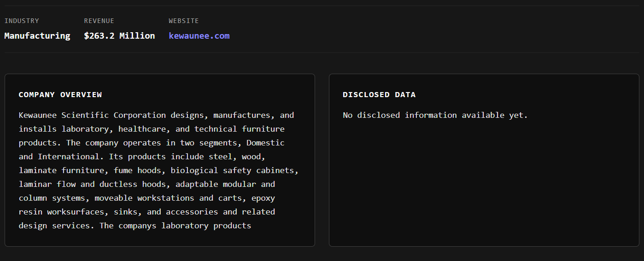This screenshot has height=261, width=644.
Task: Click the WEBSITE field label
Action: (x=184, y=21)
